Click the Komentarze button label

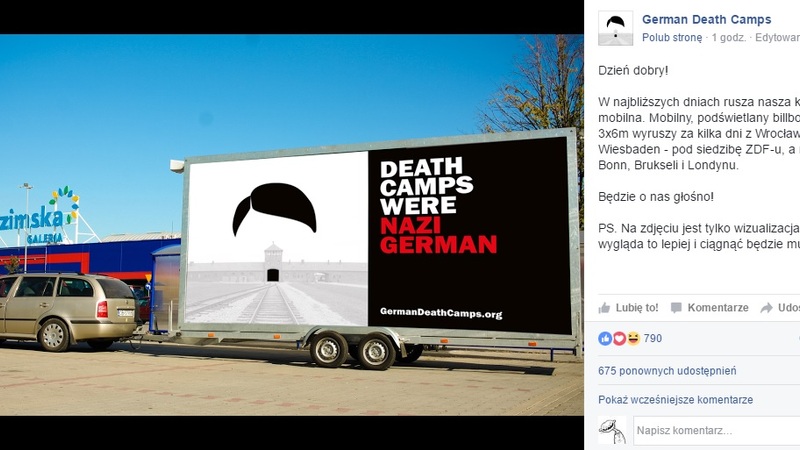coord(717,308)
